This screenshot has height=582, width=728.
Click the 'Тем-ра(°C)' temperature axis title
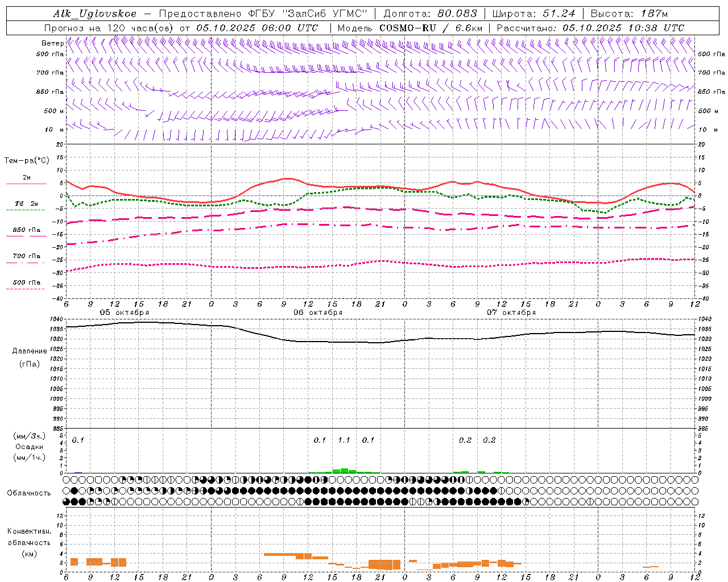point(27,161)
